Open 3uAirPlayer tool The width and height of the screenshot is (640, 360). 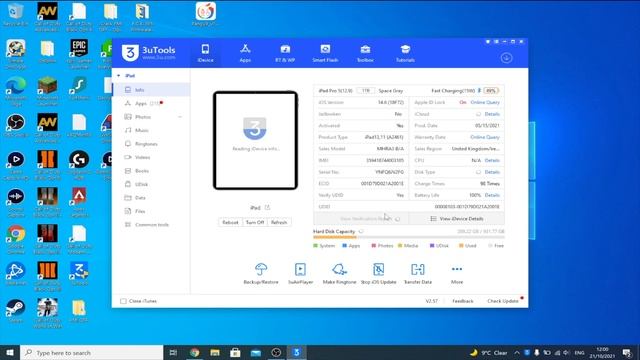point(300,273)
